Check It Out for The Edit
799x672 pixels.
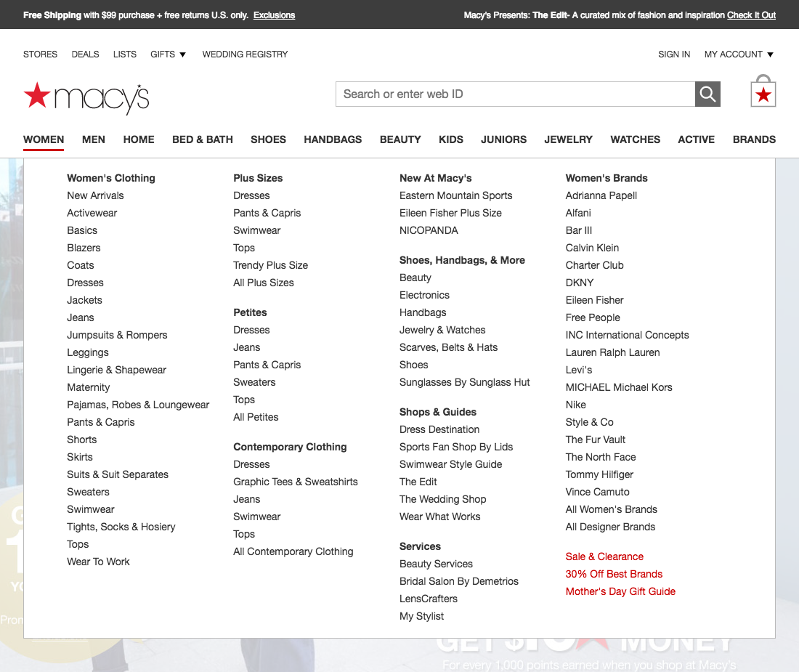coord(751,15)
